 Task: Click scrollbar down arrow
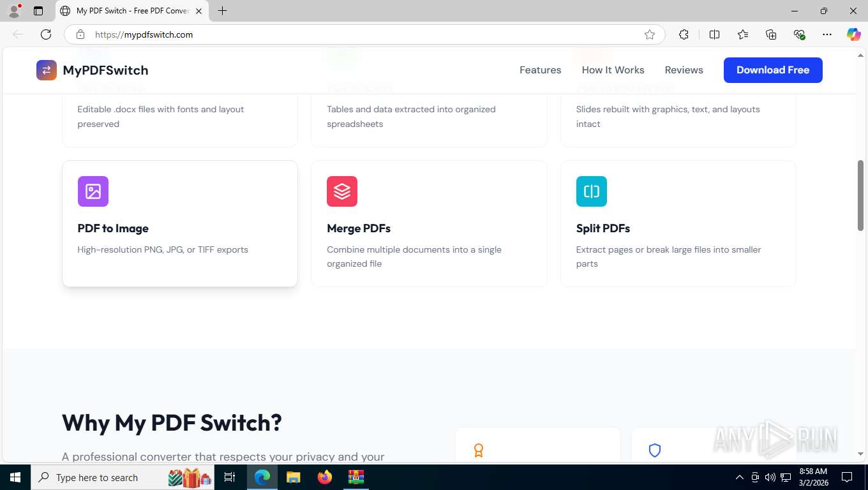[860, 454]
